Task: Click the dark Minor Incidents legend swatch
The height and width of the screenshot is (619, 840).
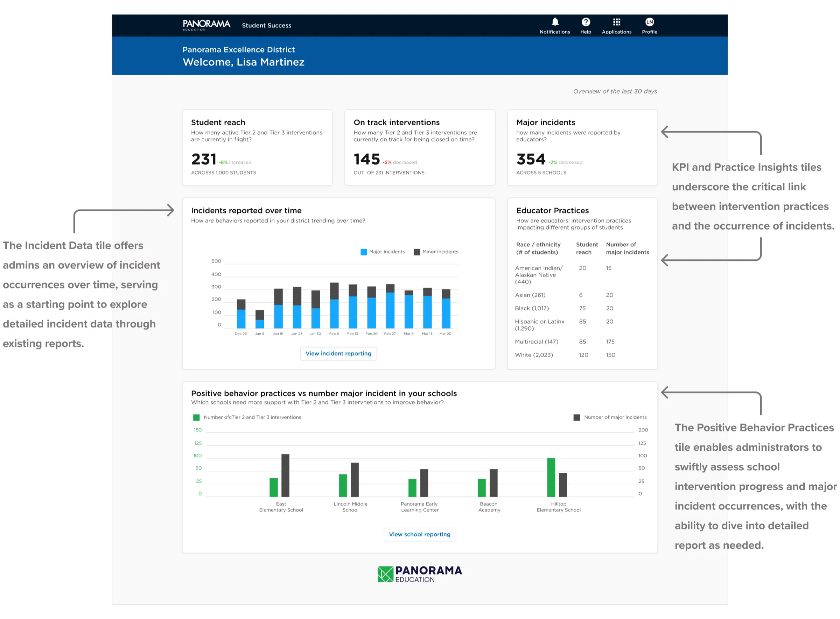Action: tap(416, 252)
